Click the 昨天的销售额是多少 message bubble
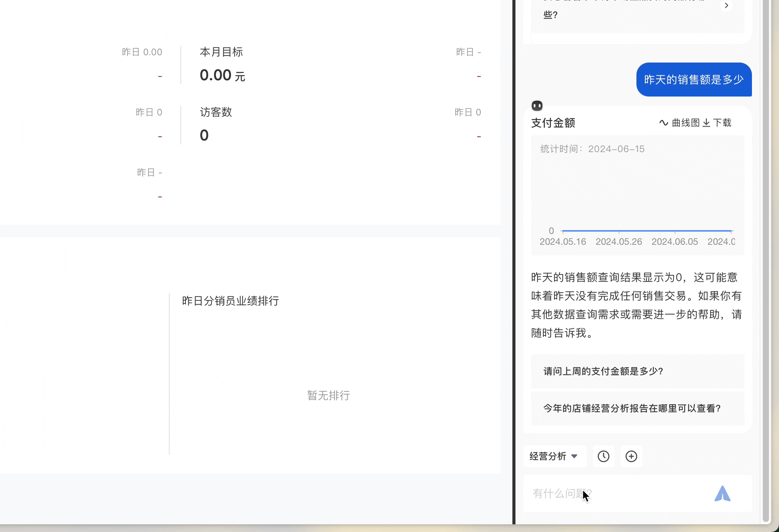 pos(694,80)
